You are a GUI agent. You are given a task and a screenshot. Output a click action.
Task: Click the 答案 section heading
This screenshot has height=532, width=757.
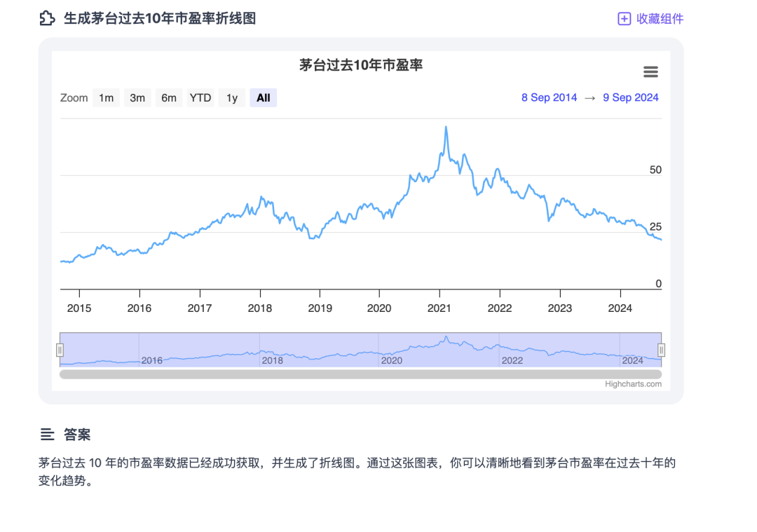point(77,435)
